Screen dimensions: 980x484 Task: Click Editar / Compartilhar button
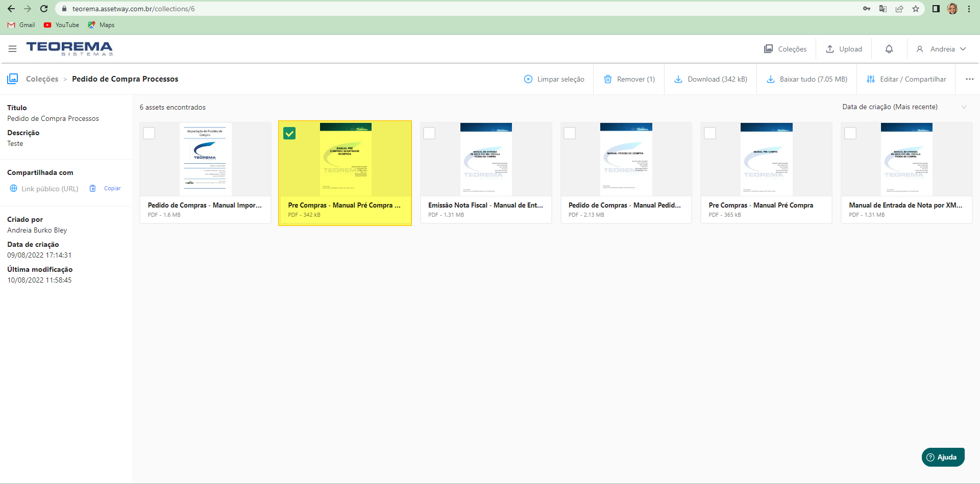click(x=906, y=79)
